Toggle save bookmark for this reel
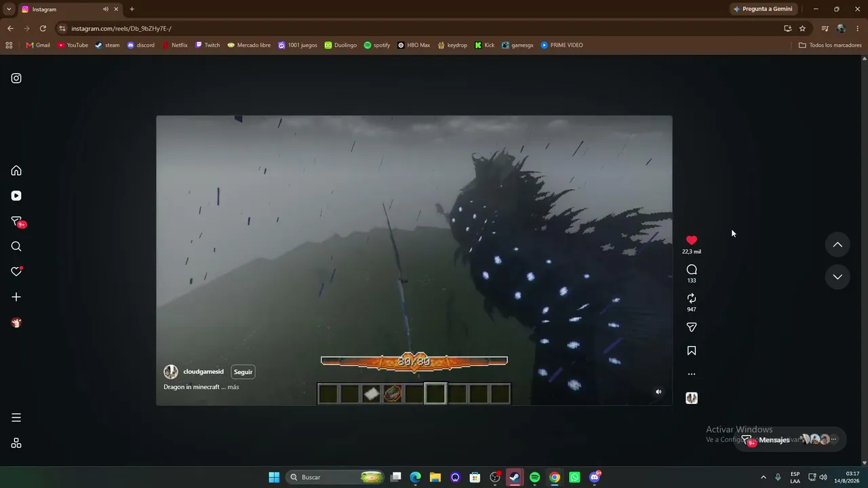 pyautogui.click(x=692, y=351)
